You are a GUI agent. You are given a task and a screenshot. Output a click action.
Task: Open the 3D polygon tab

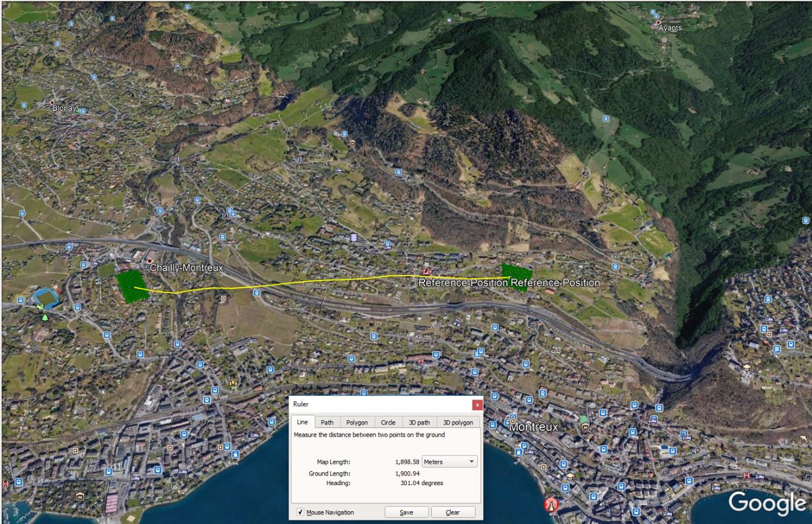(458, 423)
